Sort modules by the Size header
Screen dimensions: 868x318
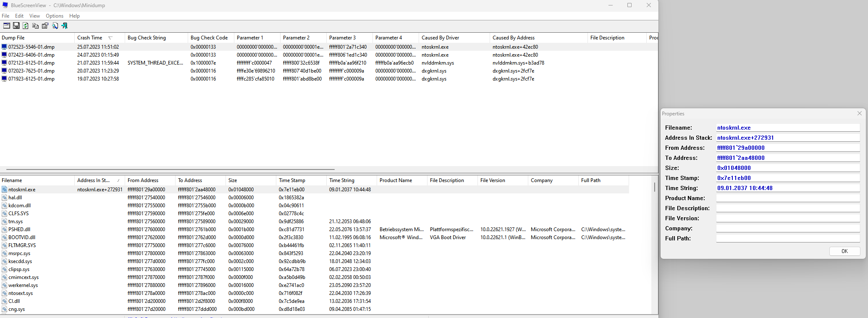[x=251, y=180]
